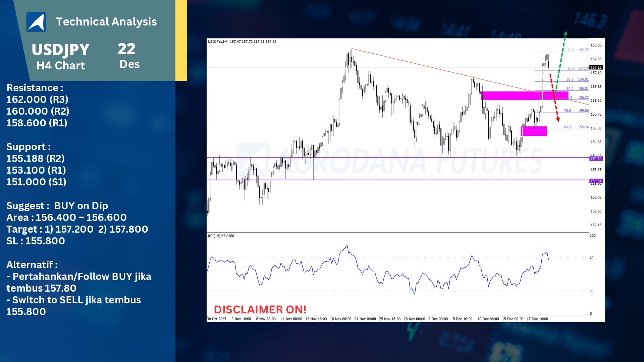
Task: Select the small magenta demand zone rectangle
Action: tap(534, 131)
